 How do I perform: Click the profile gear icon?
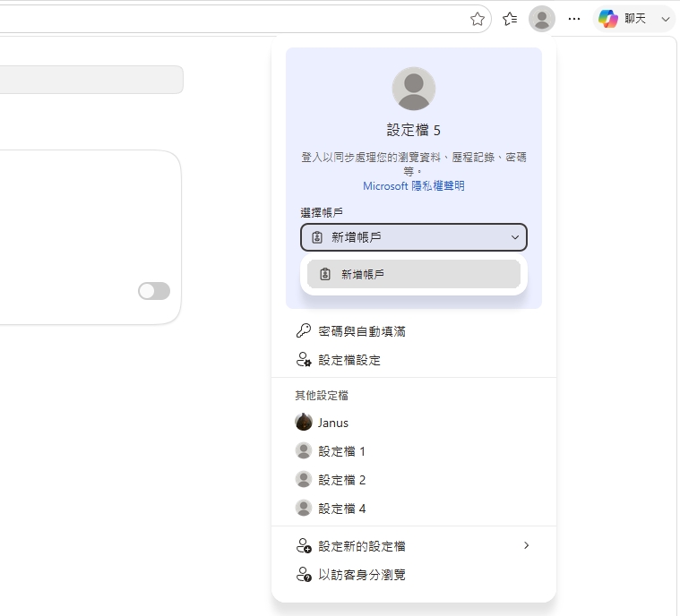pyautogui.click(x=304, y=359)
